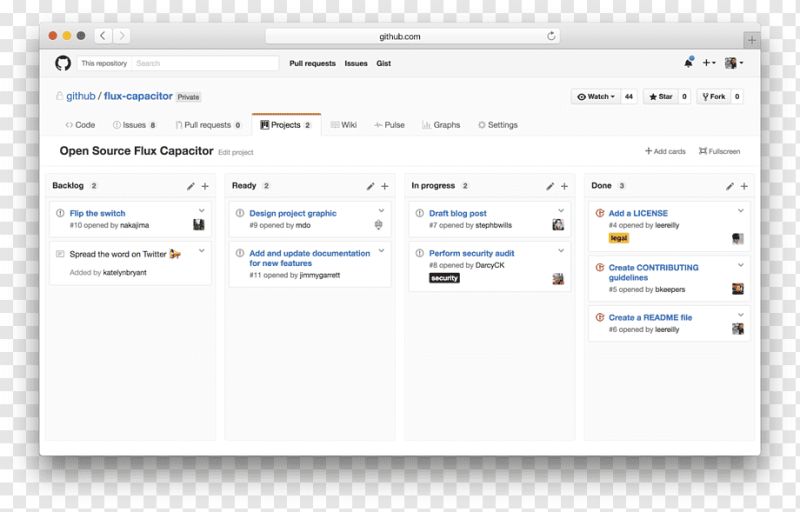Click assignee avatar on Draft blog post
The height and width of the screenshot is (512, 800).
558,224
